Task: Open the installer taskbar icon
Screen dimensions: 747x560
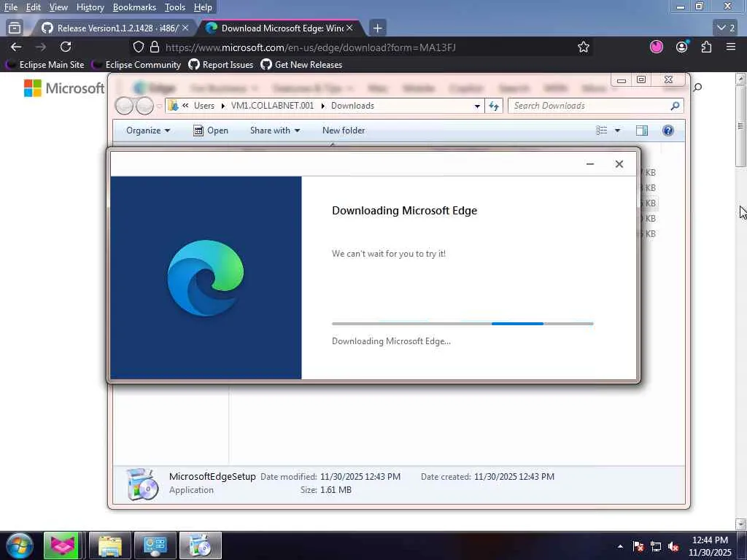Action: (x=201, y=545)
